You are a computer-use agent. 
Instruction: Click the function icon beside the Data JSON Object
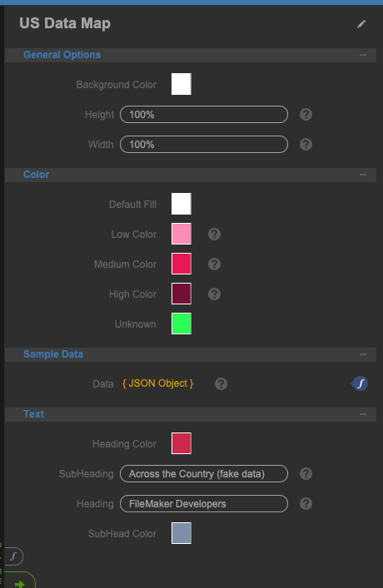tap(360, 383)
